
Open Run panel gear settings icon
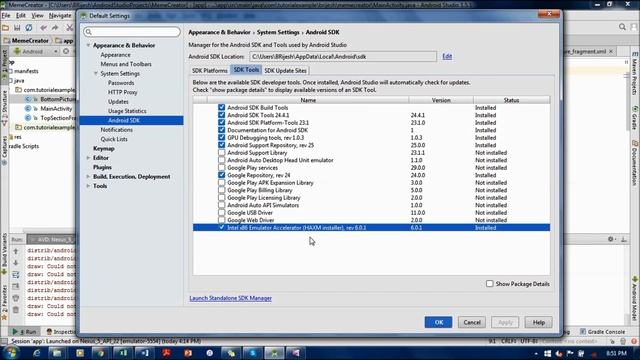611,239
